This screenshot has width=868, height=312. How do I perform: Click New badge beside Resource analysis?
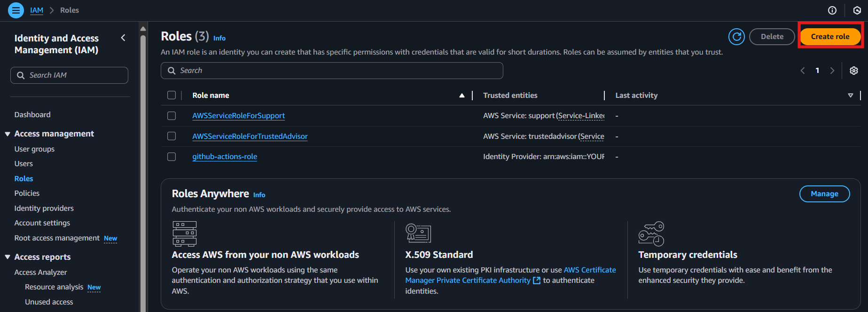[94, 288]
